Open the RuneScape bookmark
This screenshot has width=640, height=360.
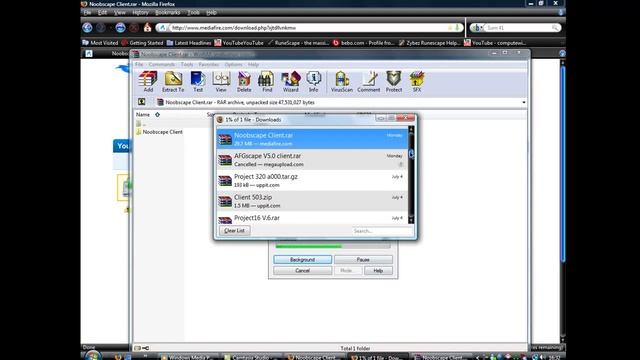point(298,42)
